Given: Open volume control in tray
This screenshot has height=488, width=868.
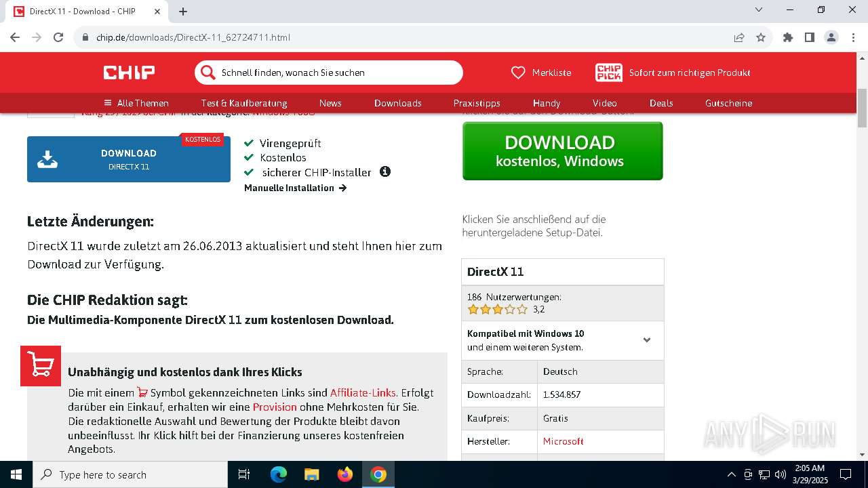Looking at the screenshot, I should 780,474.
